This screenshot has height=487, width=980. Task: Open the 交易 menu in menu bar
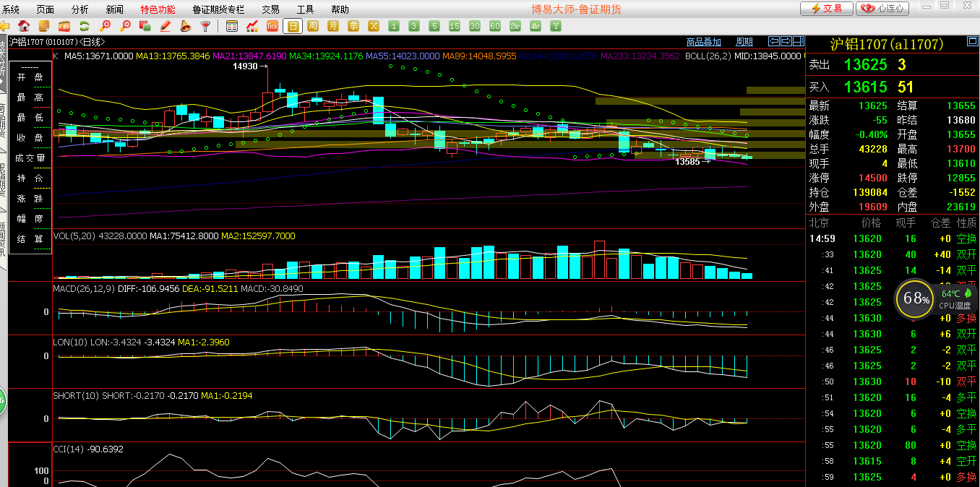270,9
